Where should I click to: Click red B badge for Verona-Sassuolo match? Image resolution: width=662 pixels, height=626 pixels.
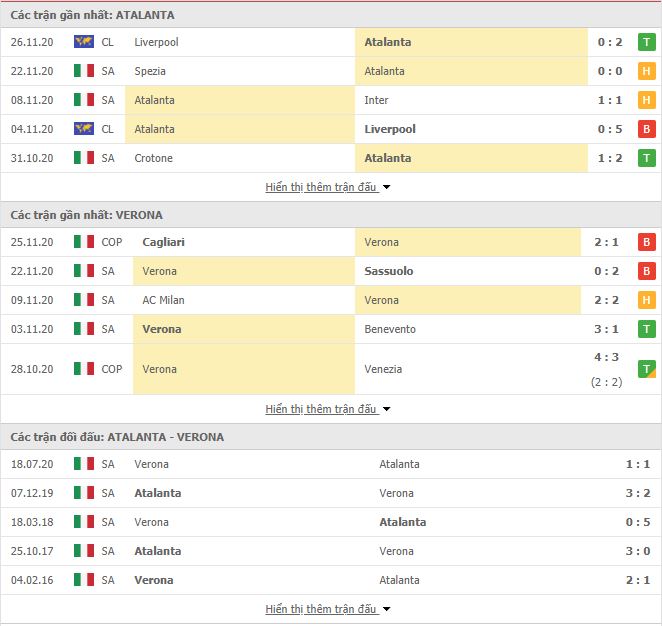646,271
